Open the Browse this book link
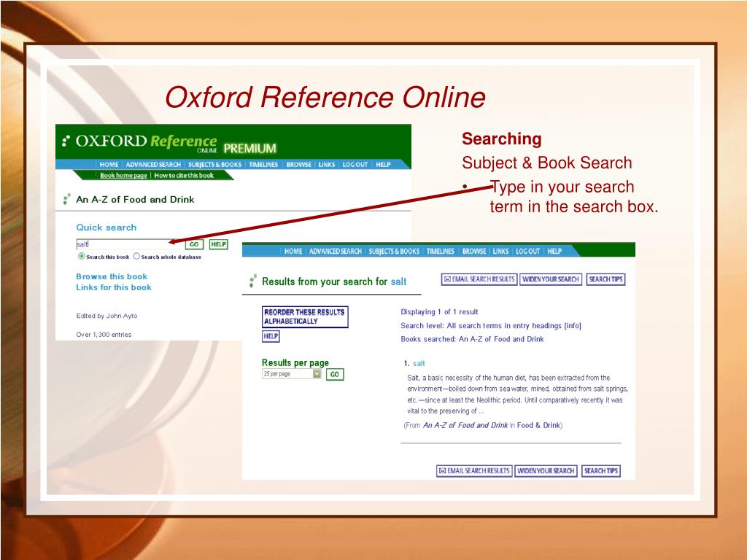Screen dimensions: 747x560 112,276
